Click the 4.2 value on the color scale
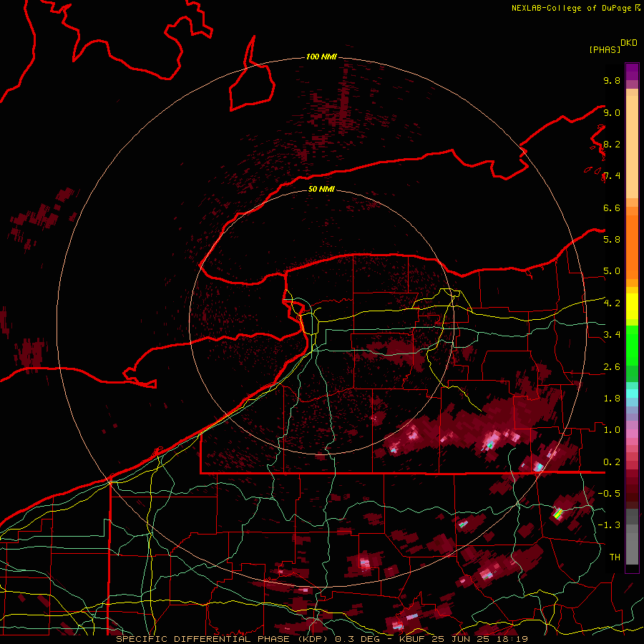The image size is (644, 644). (612, 303)
